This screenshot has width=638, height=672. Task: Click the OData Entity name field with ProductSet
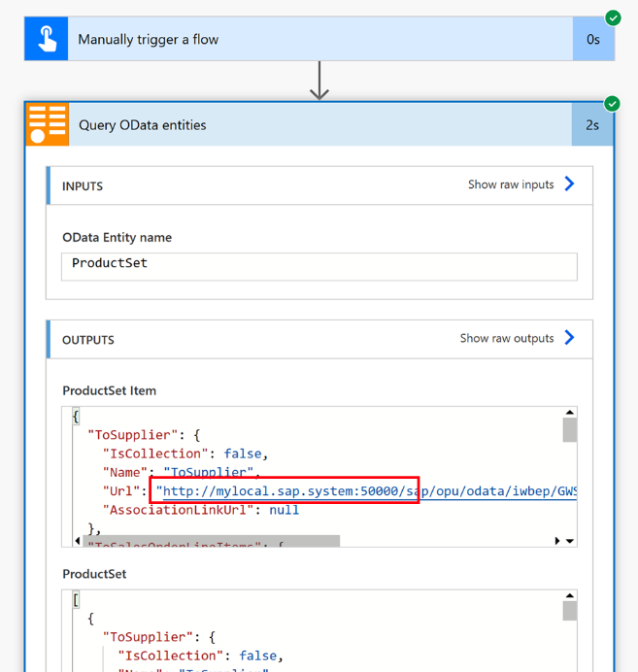(x=319, y=265)
